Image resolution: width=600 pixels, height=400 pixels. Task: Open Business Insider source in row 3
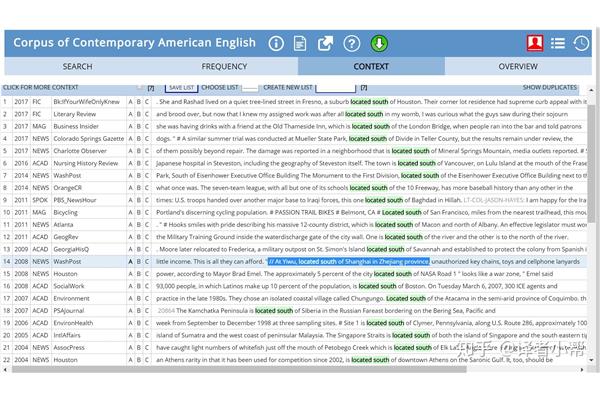tap(76, 126)
